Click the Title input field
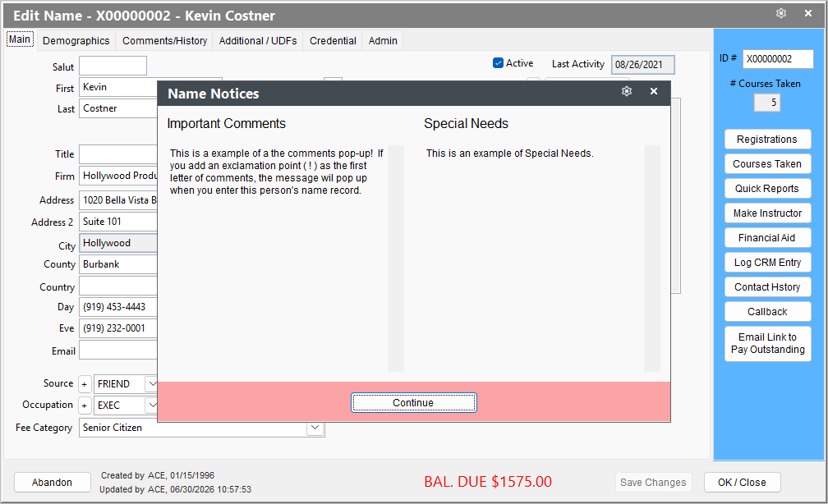 (x=118, y=154)
